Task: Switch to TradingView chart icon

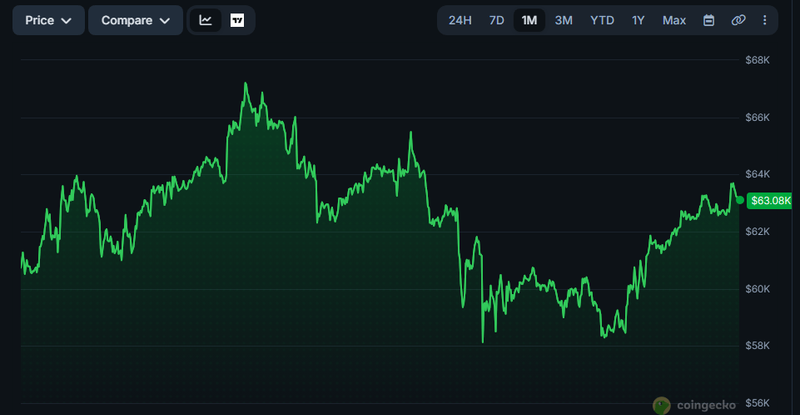Action: pyautogui.click(x=237, y=20)
